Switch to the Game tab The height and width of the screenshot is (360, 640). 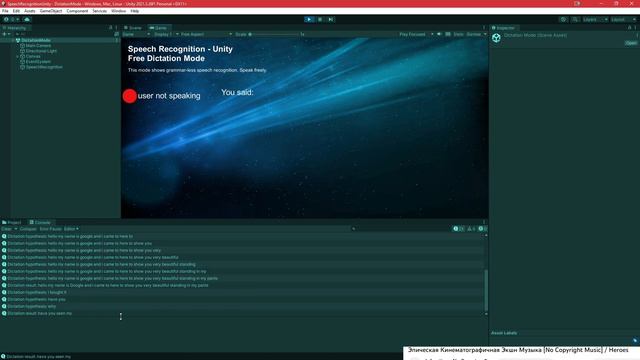coord(158,28)
